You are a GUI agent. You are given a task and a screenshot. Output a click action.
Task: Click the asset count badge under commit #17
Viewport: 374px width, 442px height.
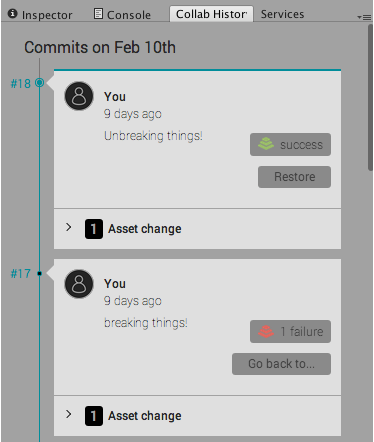[94, 416]
